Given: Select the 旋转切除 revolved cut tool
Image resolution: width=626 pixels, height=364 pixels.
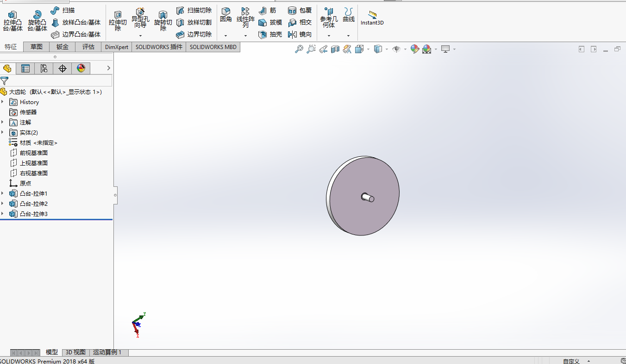Looking at the screenshot, I should click(163, 21).
